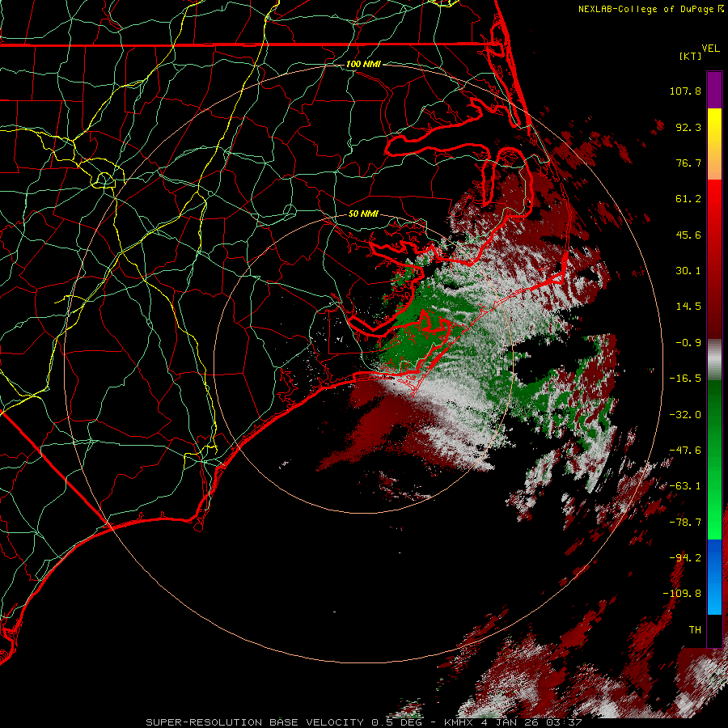Click the VEL legend title

(710, 49)
